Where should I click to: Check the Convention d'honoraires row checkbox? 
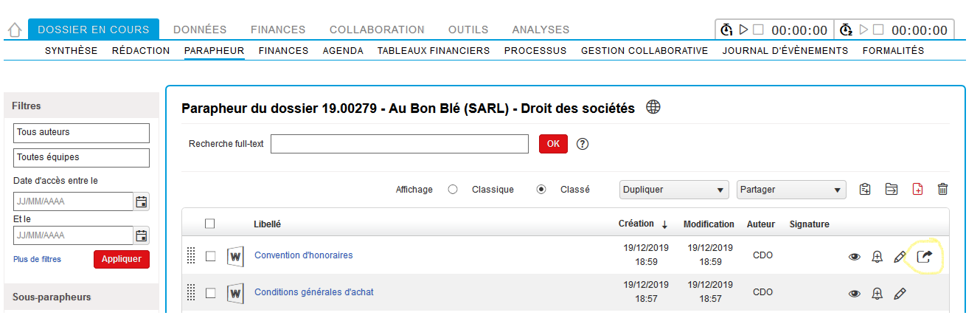click(210, 256)
